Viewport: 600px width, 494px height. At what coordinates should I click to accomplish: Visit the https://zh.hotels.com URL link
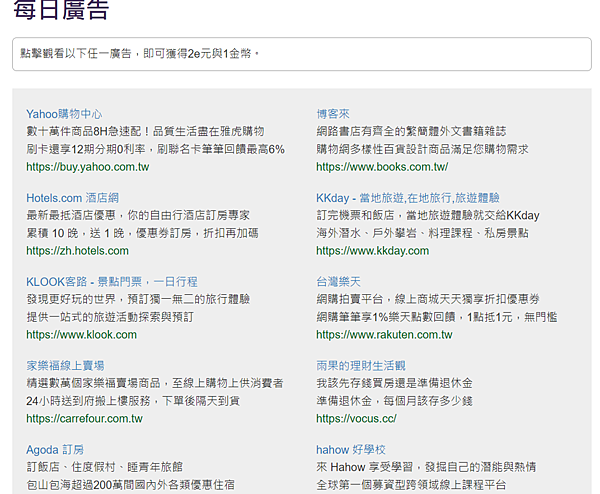pos(77,251)
